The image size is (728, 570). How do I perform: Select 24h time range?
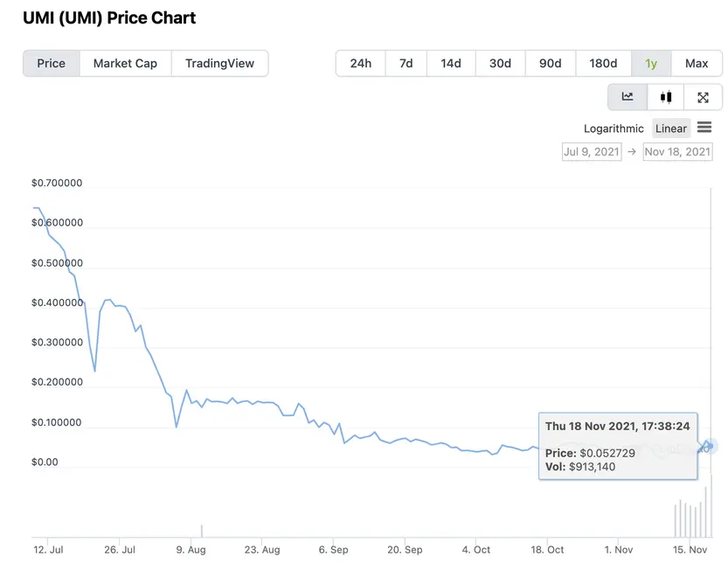(360, 63)
